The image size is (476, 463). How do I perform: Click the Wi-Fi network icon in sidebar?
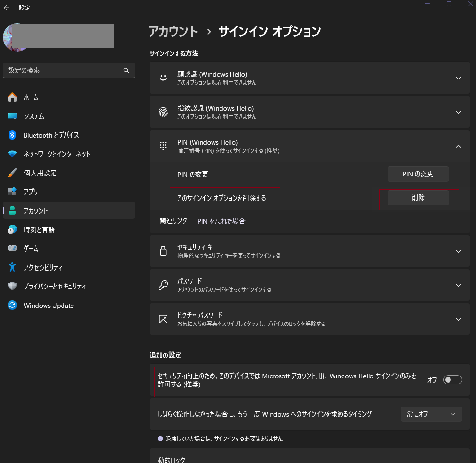pos(12,154)
